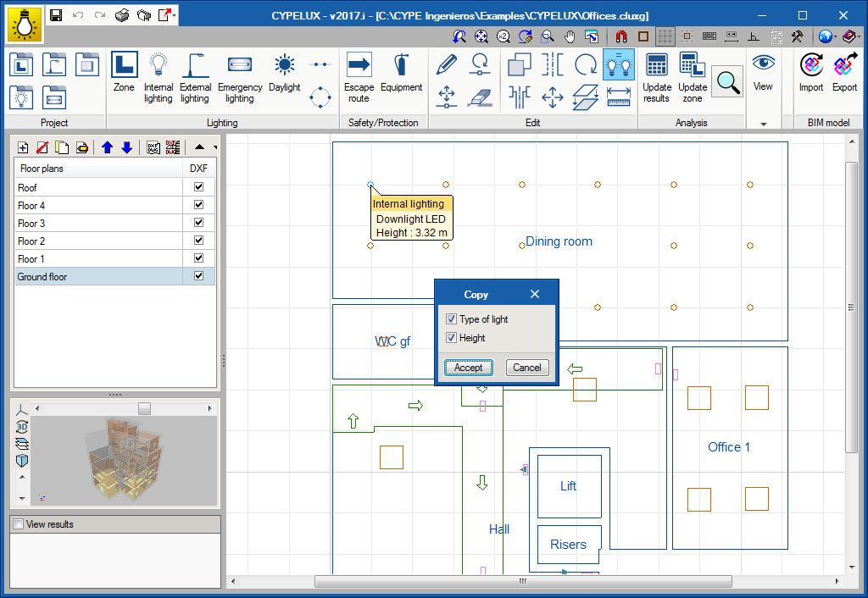This screenshot has width=868, height=598.
Task: Open the export dropdown in quick access toolbar
Action: click(173, 15)
